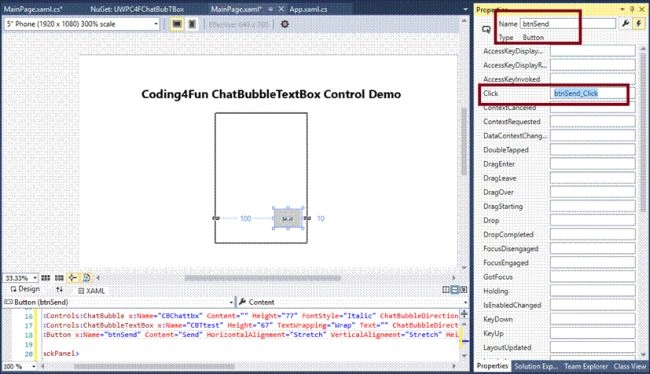
Task: Click the GotFocus event field
Action: point(592,277)
